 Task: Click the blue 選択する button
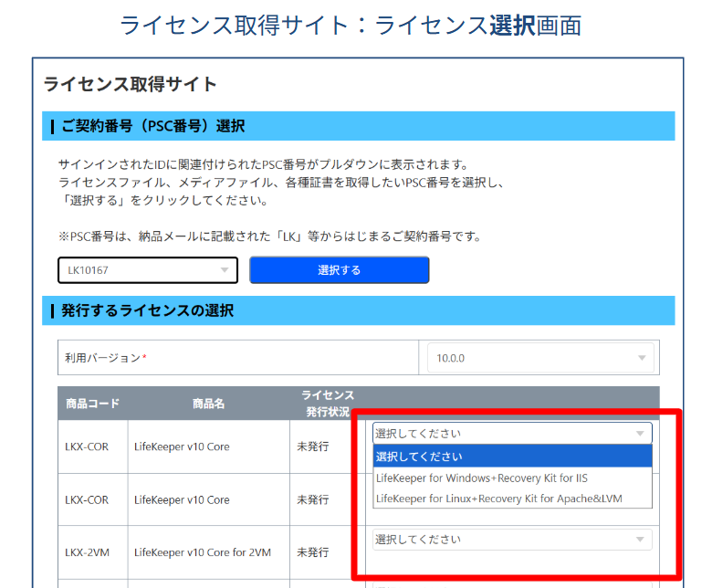pos(340,270)
